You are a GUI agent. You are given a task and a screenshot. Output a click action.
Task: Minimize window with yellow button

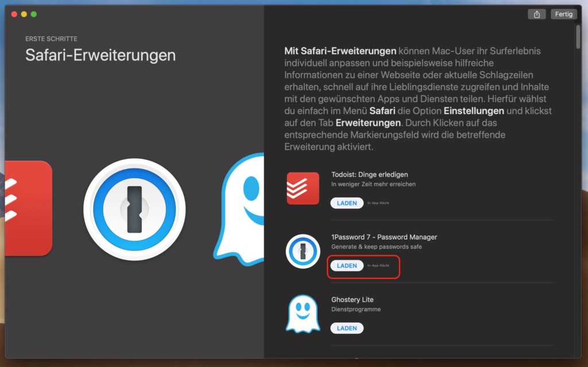click(24, 14)
